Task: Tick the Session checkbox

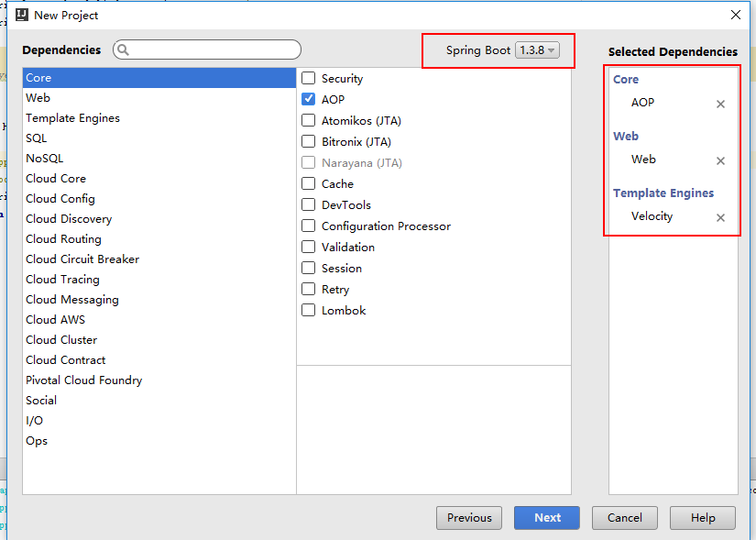Action: 308,268
